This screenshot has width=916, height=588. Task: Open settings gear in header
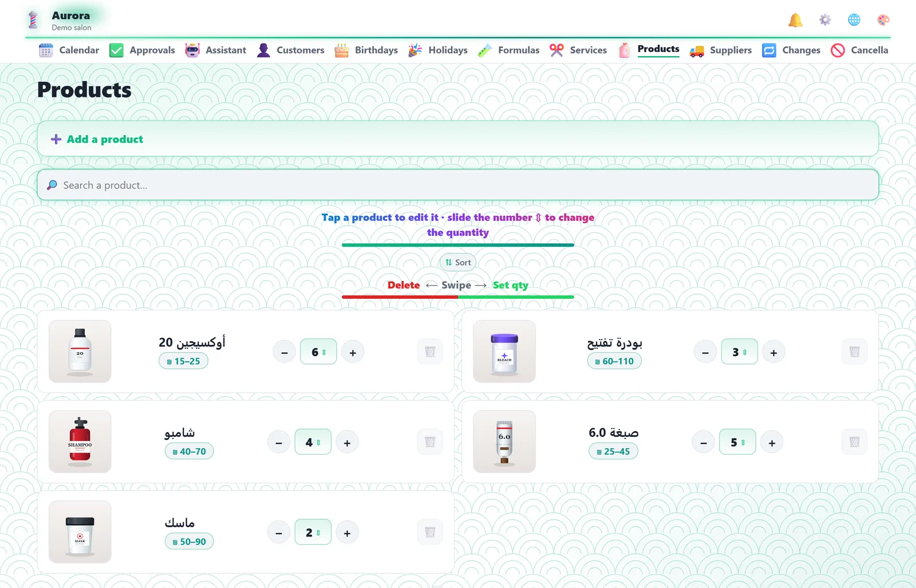(x=825, y=20)
